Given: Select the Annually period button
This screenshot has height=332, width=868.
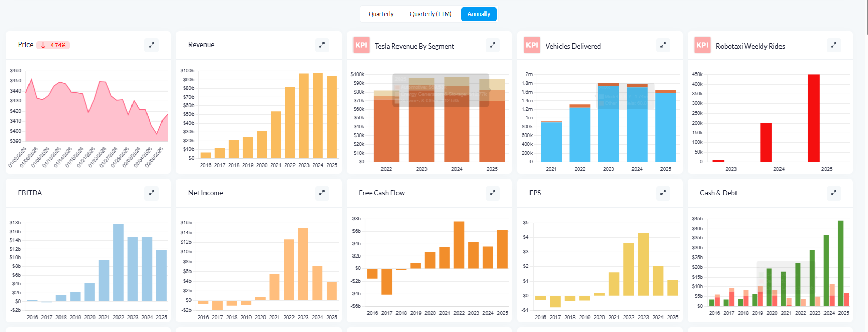Looking at the screenshot, I should tap(479, 14).
